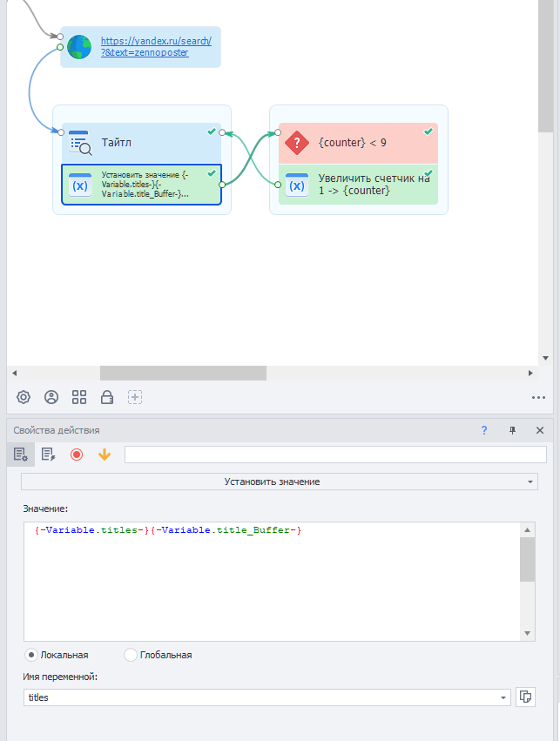Expand the Установить значение action dropdown
This screenshot has width=560, height=741.
[x=530, y=482]
